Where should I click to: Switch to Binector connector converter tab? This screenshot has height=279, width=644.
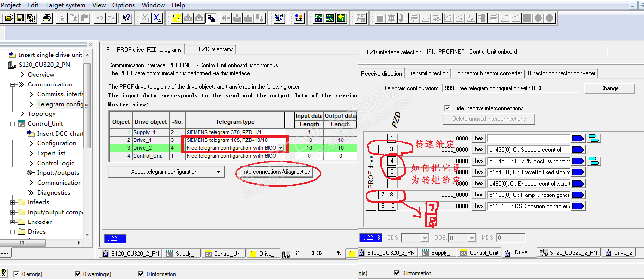click(x=562, y=73)
